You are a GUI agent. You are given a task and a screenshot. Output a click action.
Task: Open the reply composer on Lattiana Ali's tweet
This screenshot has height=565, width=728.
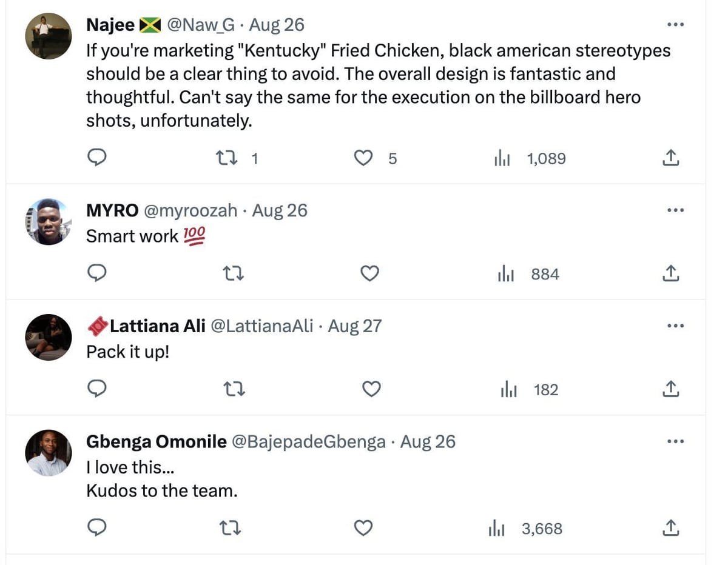(97, 389)
